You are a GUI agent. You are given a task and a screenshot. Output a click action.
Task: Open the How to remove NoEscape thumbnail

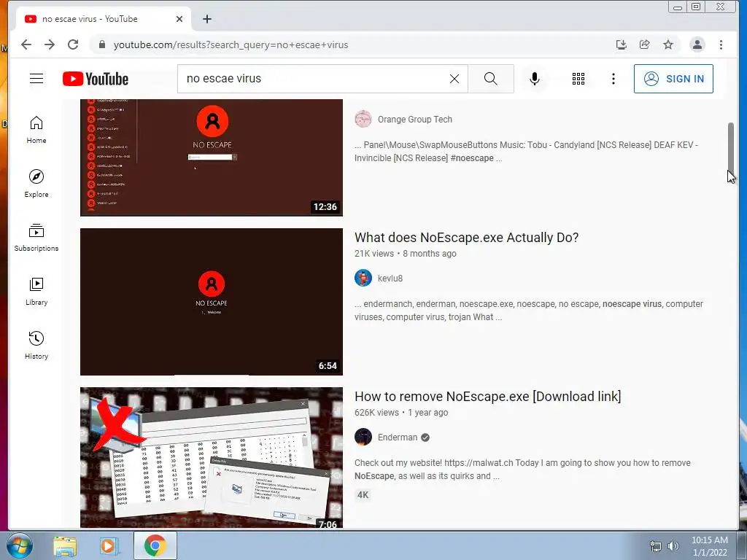tap(212, 457)
